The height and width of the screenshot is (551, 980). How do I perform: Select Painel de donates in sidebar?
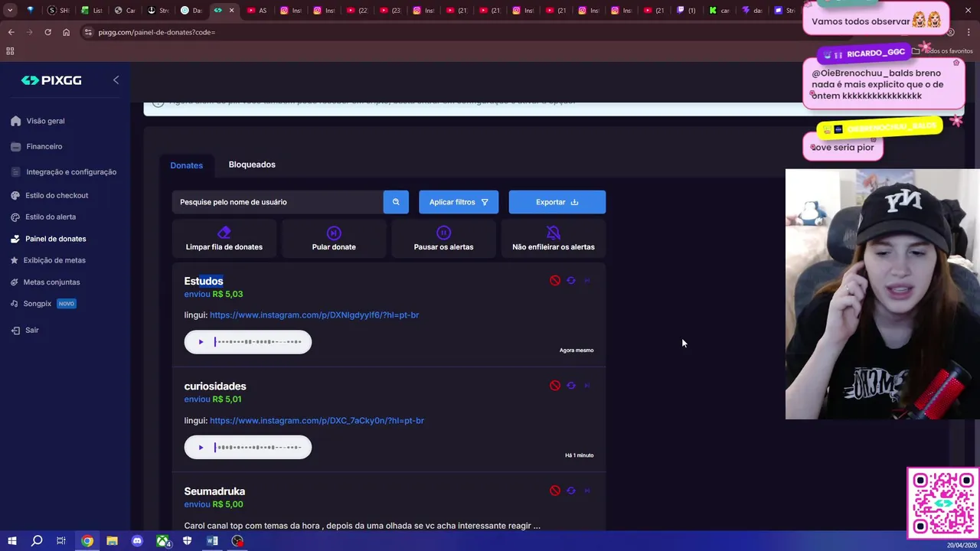pos(55,239)
